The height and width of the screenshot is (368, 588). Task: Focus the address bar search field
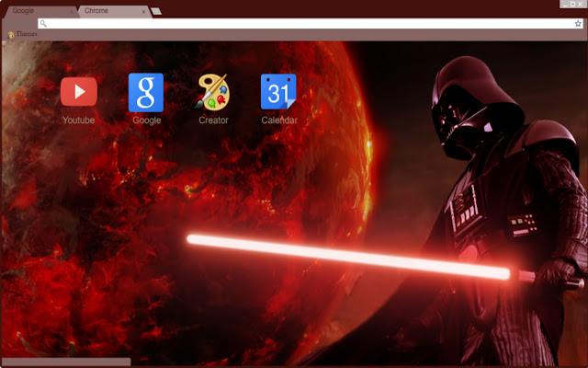(x=311, y=24)
